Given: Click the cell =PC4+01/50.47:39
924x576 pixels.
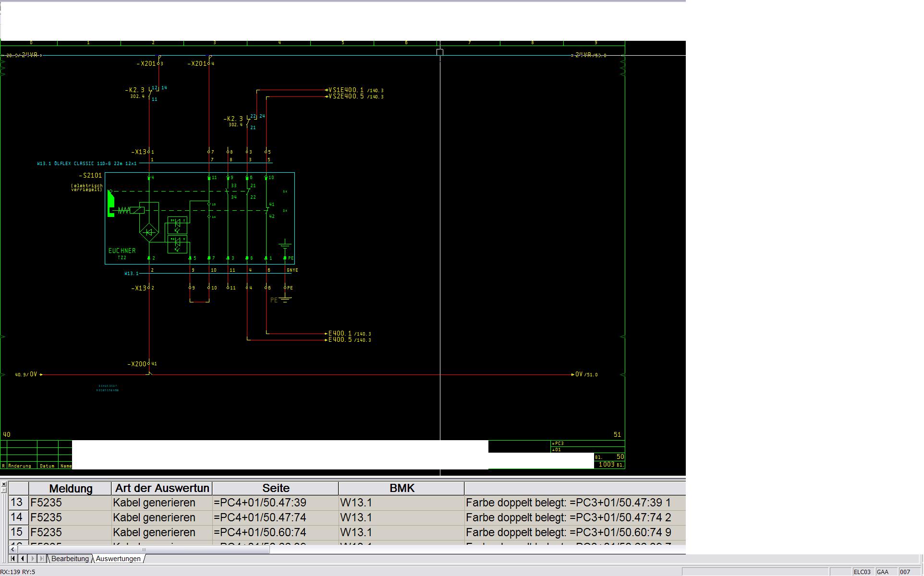Looking at the screenshot, I should 276,503.
